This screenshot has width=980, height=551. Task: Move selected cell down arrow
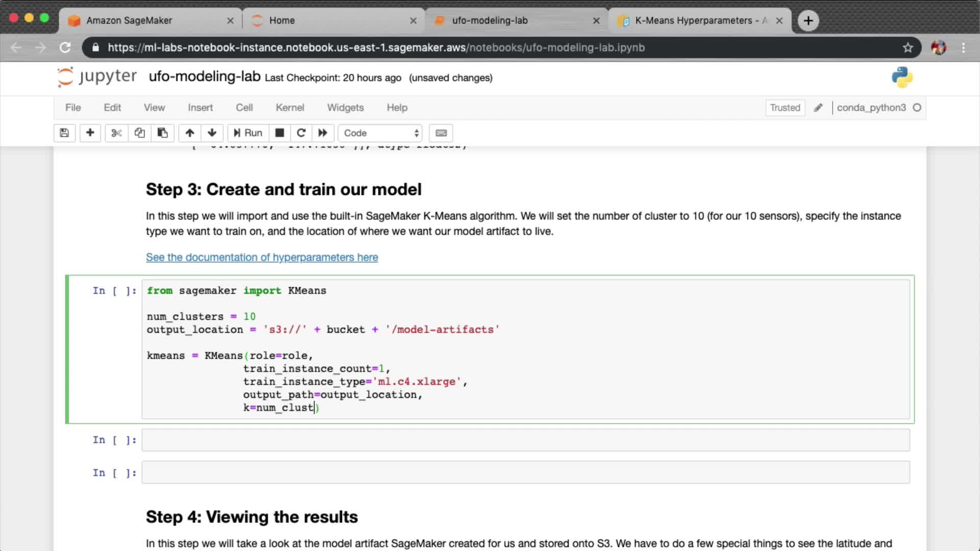(212, 133)
